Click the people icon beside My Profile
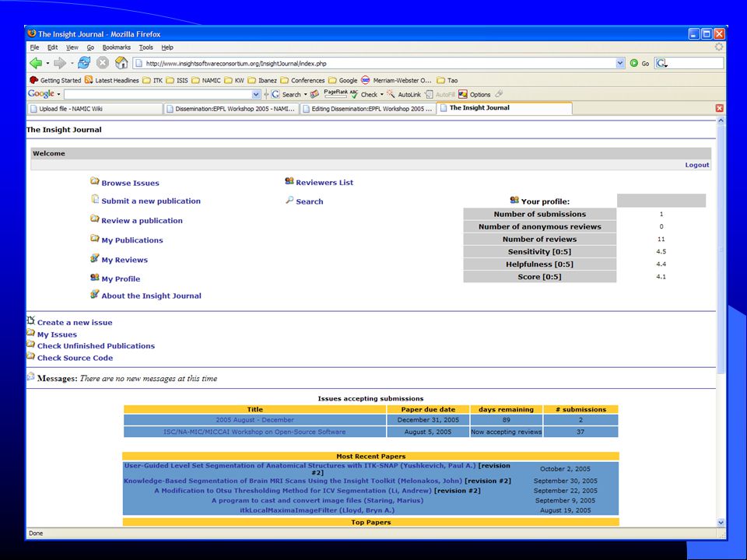The image size is (747, 560). point(95,277)
